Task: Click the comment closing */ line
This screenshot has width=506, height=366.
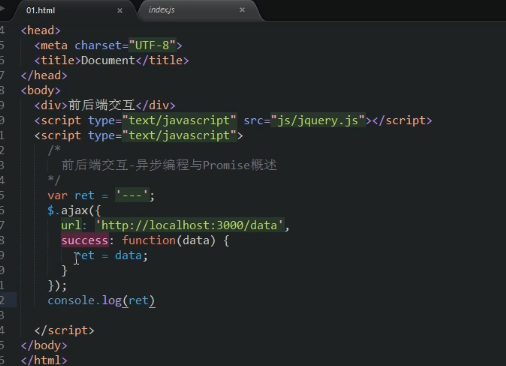Action: point(54,180)
